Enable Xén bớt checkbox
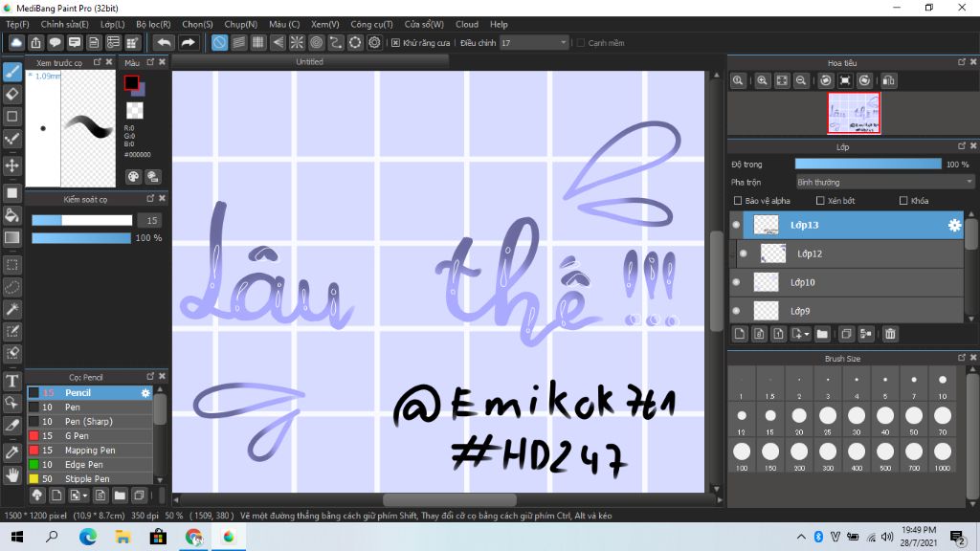This screenshot has height=551, width=980. pyautogui.click(x=820, y=201)
